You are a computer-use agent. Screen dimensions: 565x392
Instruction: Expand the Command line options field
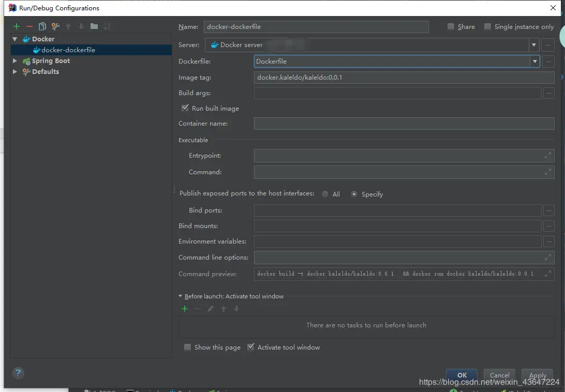pyautogui.click(x=547, y=258)
